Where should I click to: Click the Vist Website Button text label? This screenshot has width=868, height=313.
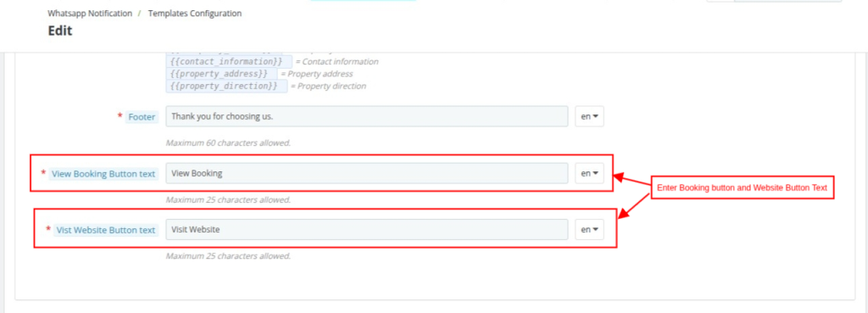[x=106, y=230]
